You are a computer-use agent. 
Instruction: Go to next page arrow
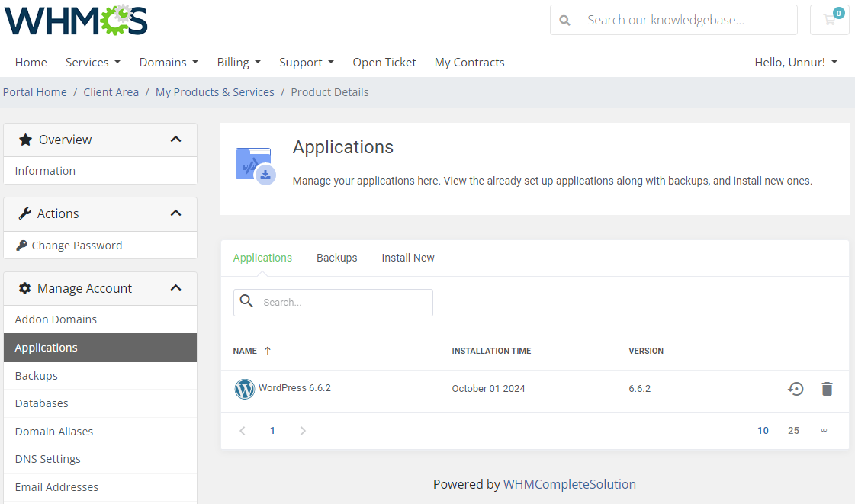303,431
